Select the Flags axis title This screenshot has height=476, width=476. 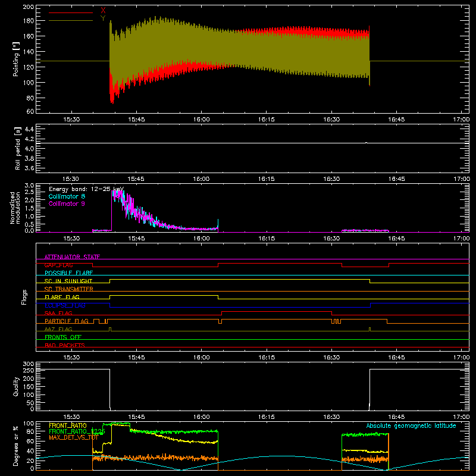click(x=24, y=297)
